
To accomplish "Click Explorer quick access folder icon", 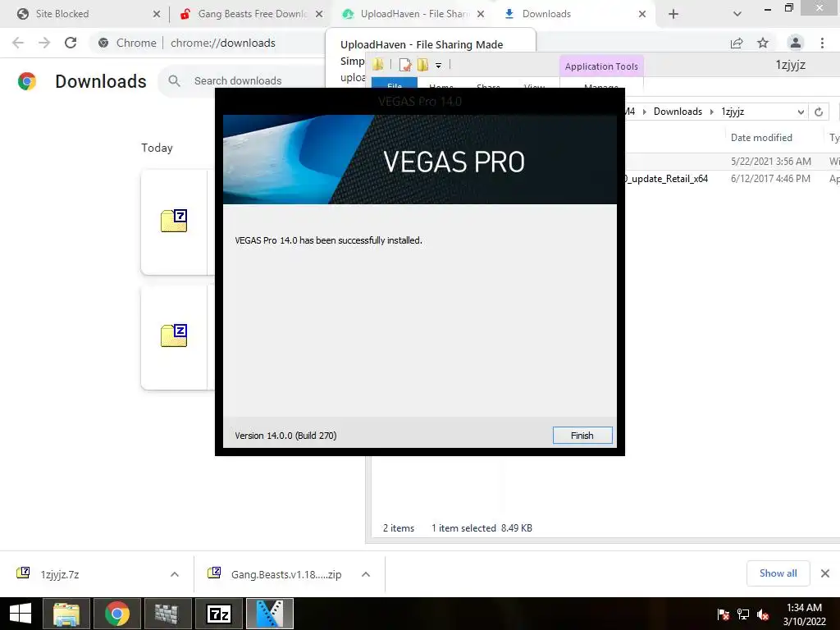I will tap(378, 65).
